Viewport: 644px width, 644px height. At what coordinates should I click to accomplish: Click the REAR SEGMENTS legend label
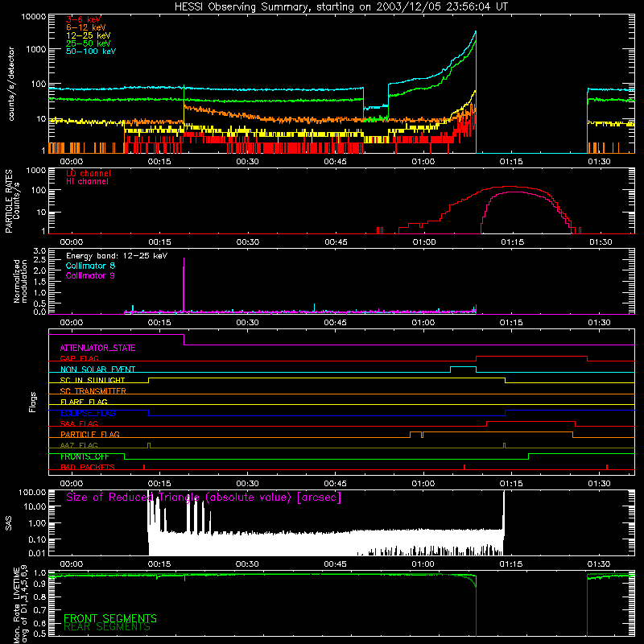pos(107,627)
